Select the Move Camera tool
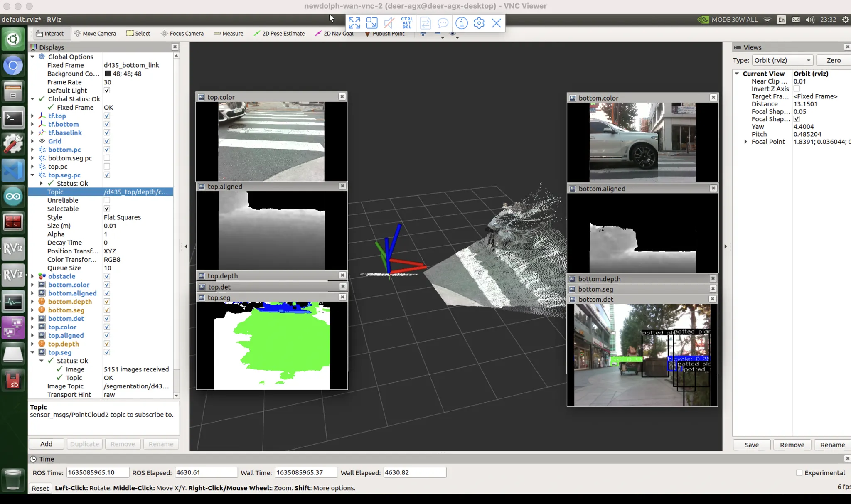Screen dimensions: 851x504 pyautogui.click(x=95, y=34)
